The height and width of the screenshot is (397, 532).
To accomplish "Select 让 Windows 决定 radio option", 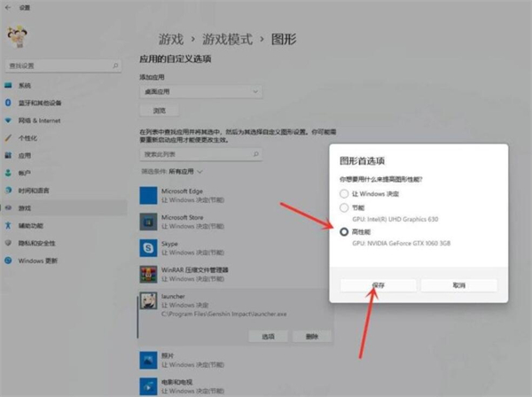I will 344,193.
